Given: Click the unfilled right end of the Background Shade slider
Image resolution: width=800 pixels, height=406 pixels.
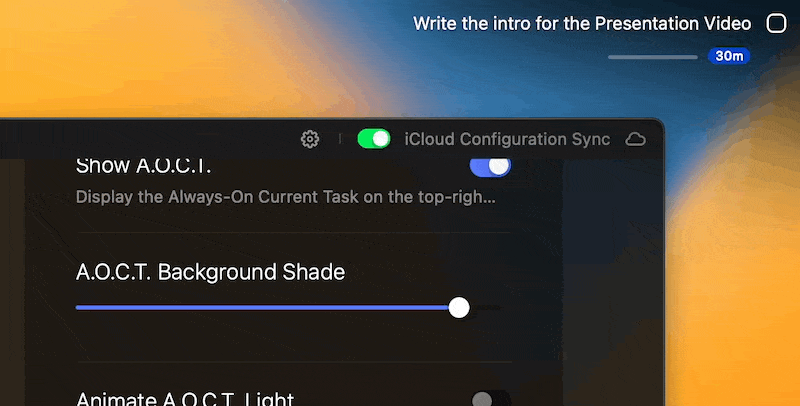Looking at the screenshot, I should [487, 307].
